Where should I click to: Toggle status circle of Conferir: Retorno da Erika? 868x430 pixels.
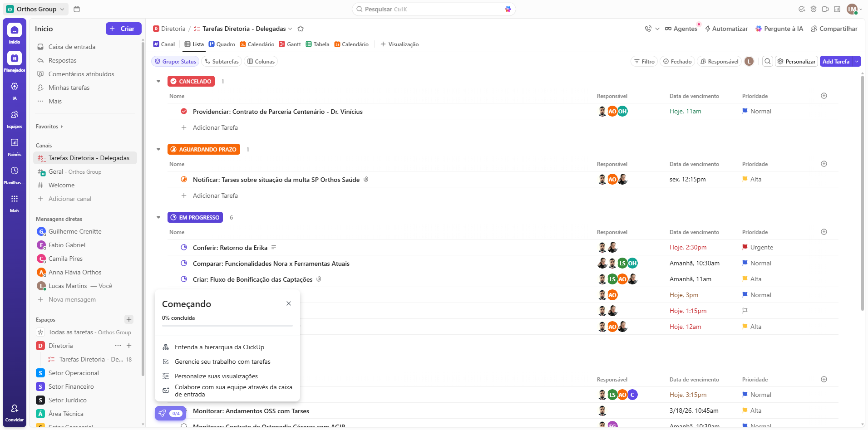pos(184,248)
